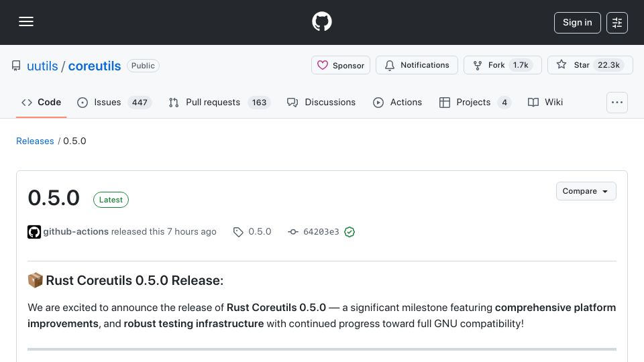The image size is (644, 362).
Task: Click the Projects count 4
Action: point(504,102)
